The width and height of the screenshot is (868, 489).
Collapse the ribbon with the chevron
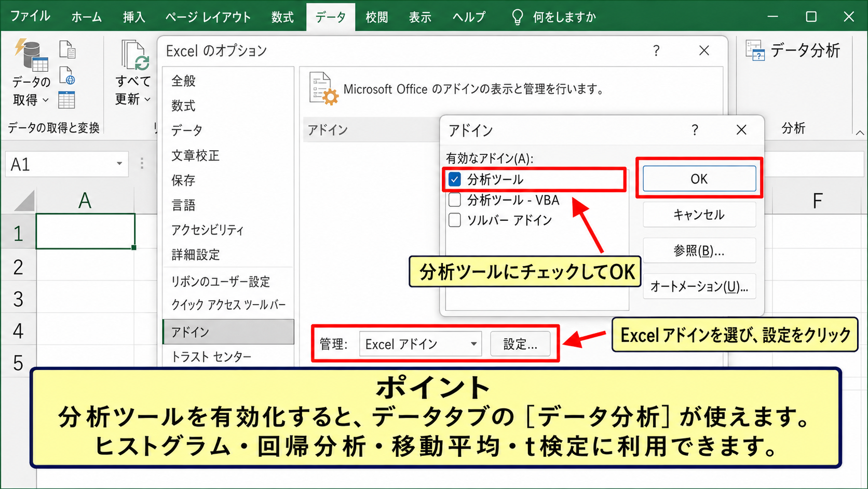pos(860,133)
